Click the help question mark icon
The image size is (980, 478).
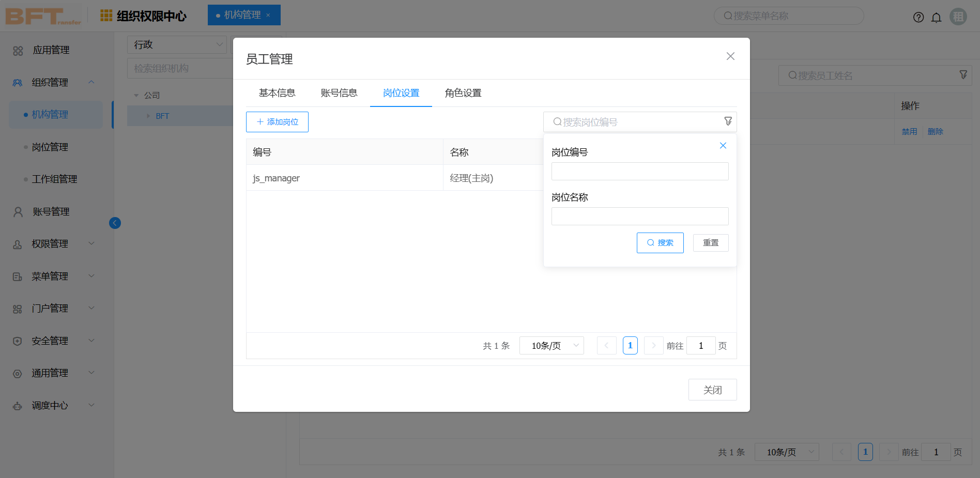(918, 17)
